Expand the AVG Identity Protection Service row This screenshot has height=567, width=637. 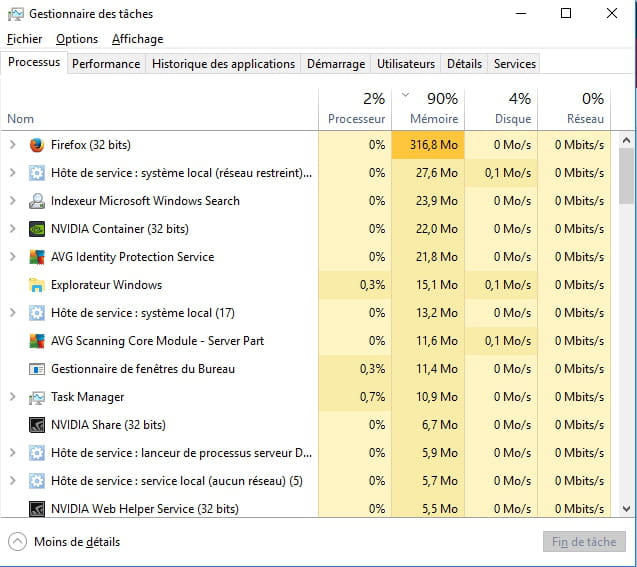click(13, 257)
